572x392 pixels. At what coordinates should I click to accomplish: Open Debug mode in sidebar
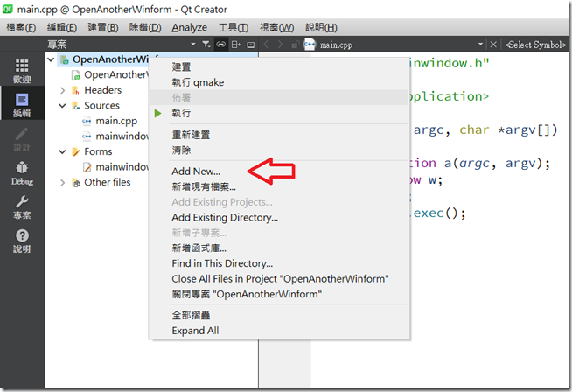point(22,172)
